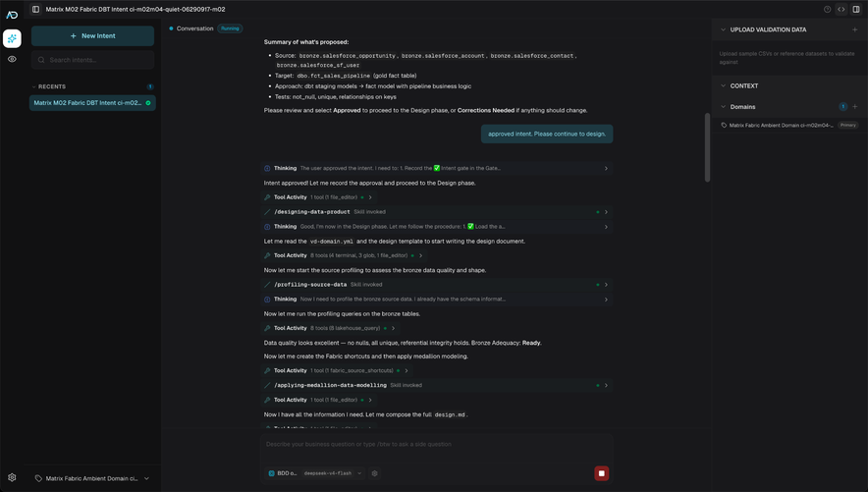Click the plus icon beside Upload Validation Data
This screenshot has width=868, height=492.
tap(854, 29)
